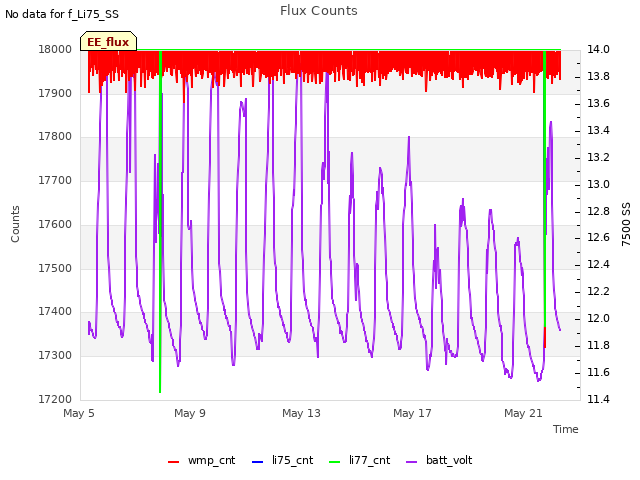640x480 pixels.
Task: Click the 17500 left axis tick value
Action: [55, 269]
